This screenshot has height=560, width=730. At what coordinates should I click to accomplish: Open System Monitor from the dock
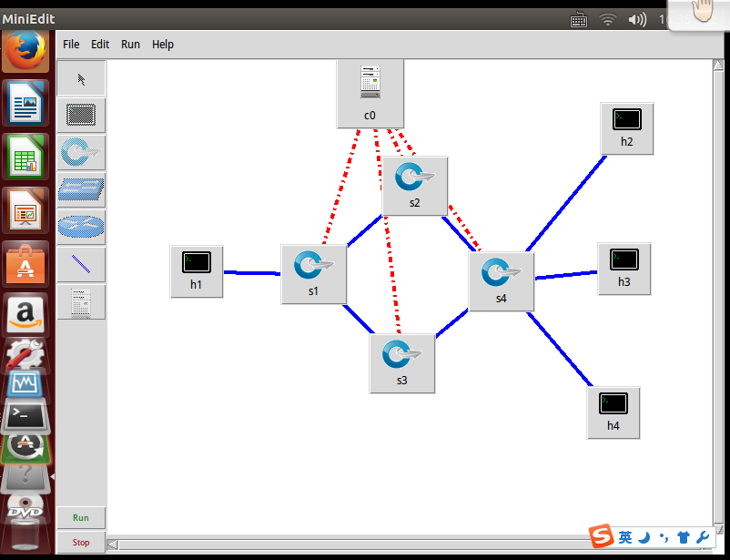tap(25, 384)
